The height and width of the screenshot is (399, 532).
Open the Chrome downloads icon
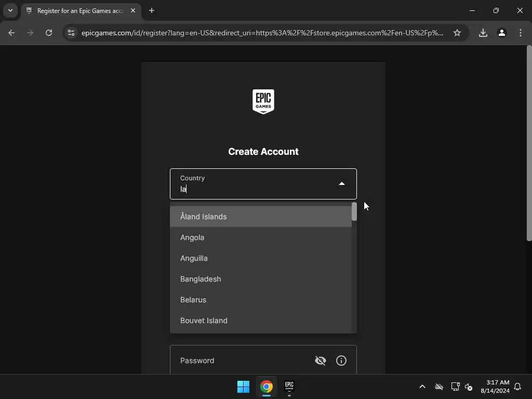[483, 33]
